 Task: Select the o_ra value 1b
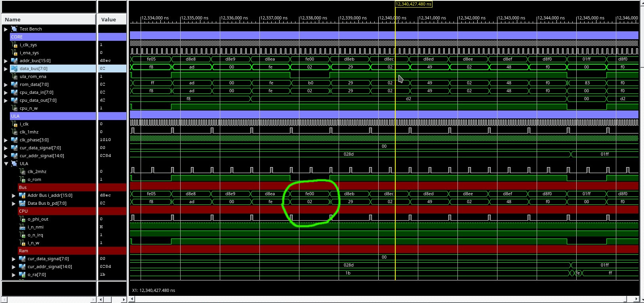click(102, 274)
